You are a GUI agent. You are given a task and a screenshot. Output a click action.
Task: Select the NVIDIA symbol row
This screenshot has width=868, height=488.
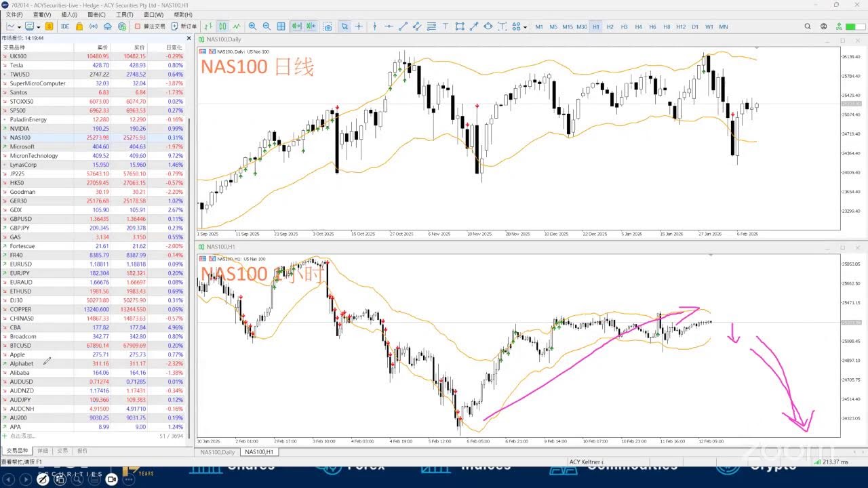click(x=94, y=128)
